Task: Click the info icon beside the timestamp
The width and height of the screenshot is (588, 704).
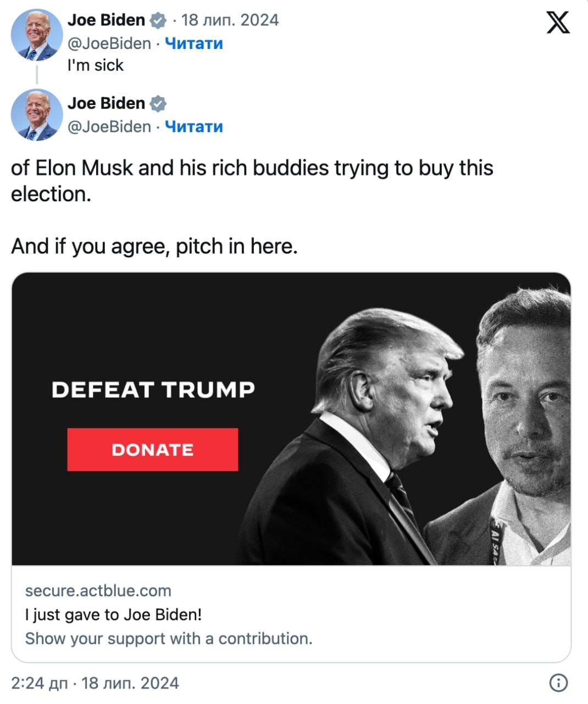Action: click(x=558, y=683)
